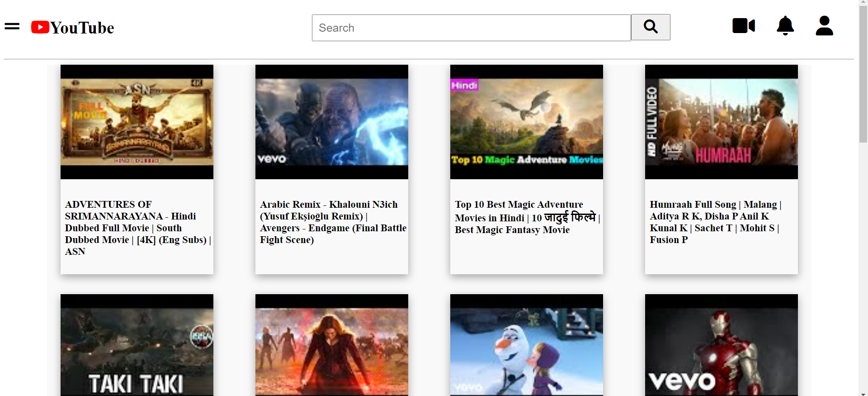Open the Top 10 Magic Adventure Movies thumbnail
The image size is (868, 396).
click(x=527, y=122)
